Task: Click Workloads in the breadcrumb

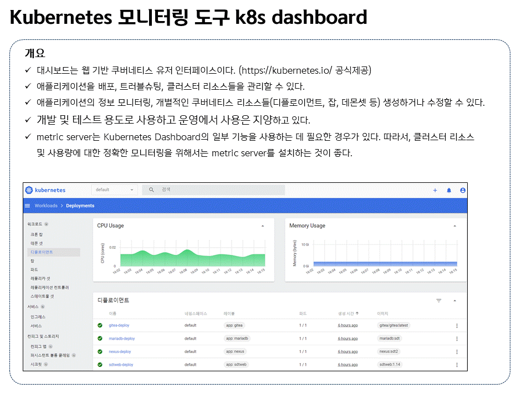Action: pos(46,206)
